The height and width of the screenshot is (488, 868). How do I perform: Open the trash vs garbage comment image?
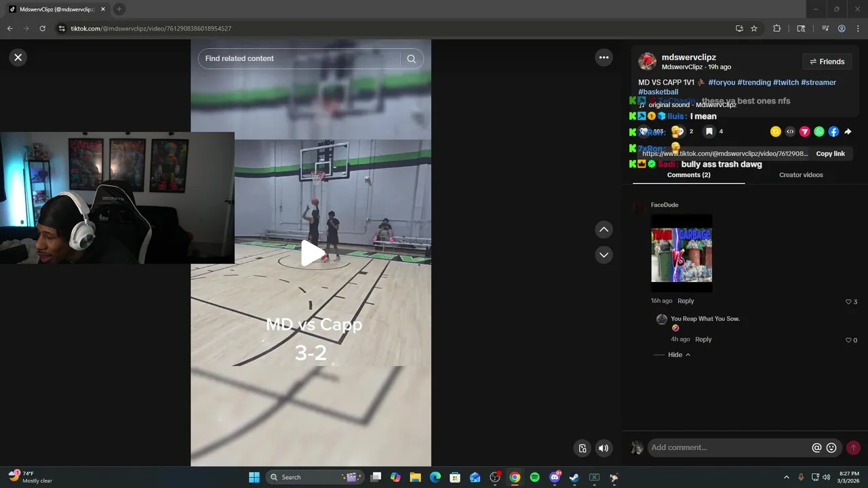pos(682,253)
